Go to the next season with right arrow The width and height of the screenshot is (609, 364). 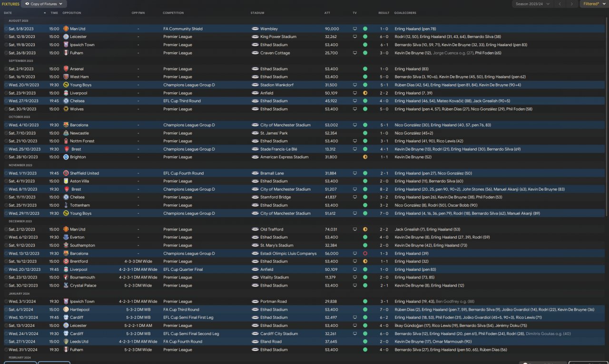[x=572, y=4]
